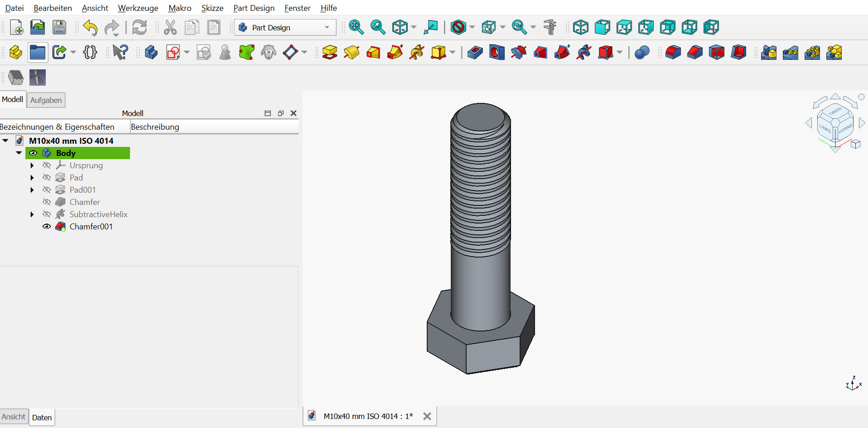Show the hidden Pad001 feature
Screen dimensions: 868x428
click(x=47, y=190)
